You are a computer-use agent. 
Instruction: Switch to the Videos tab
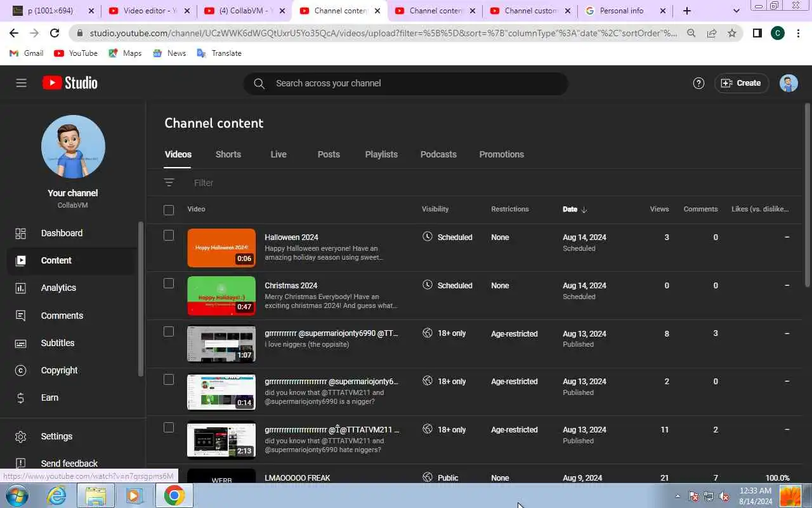[178, 154]
